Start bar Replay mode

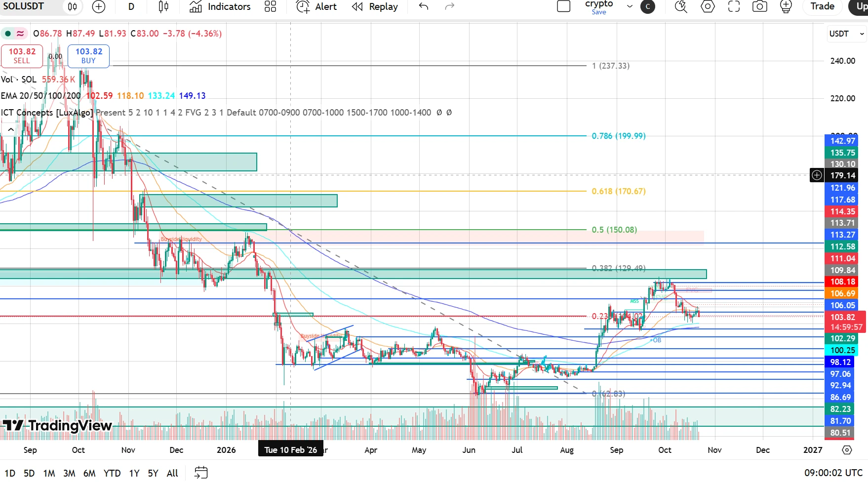point(375,6)
